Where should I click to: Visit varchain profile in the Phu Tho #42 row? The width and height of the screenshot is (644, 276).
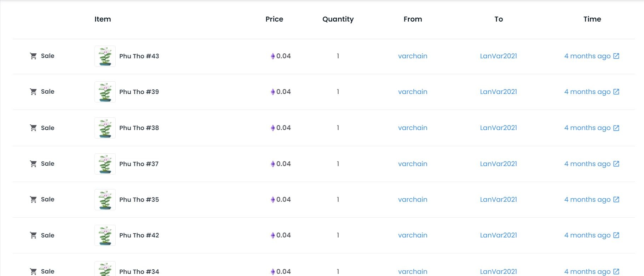[x=413, y=235]
